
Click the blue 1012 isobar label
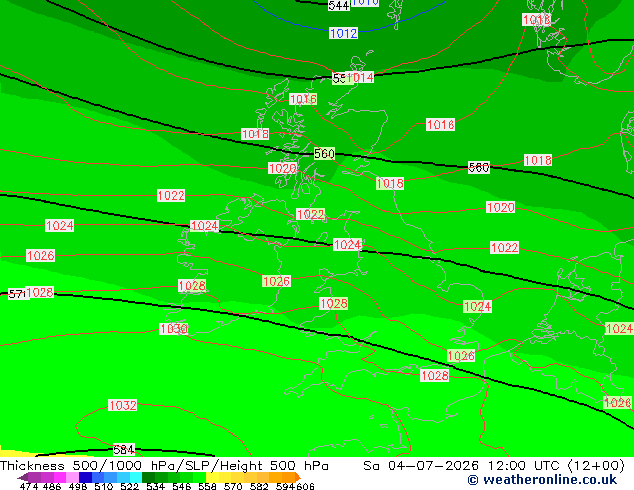[x=343, y=33]
